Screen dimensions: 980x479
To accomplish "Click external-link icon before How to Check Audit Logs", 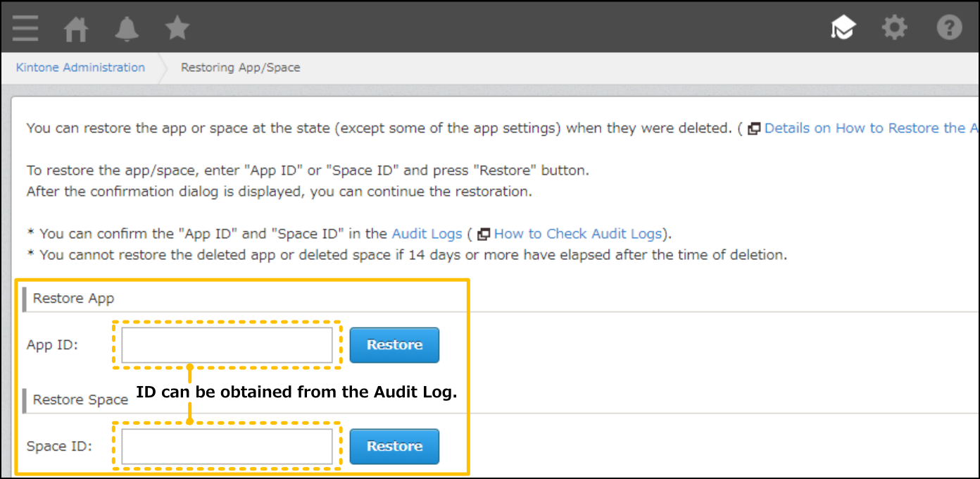I will click(484, 234).
